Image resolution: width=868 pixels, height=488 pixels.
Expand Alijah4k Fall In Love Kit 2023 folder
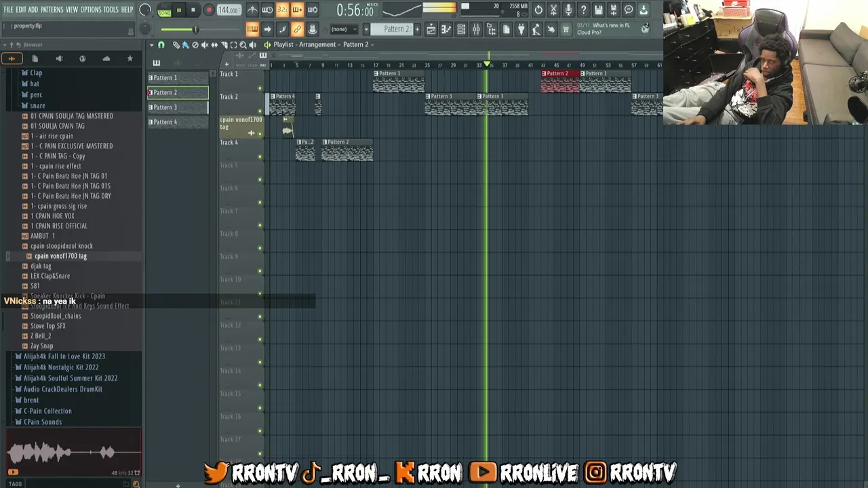click(x=64, y=357)
